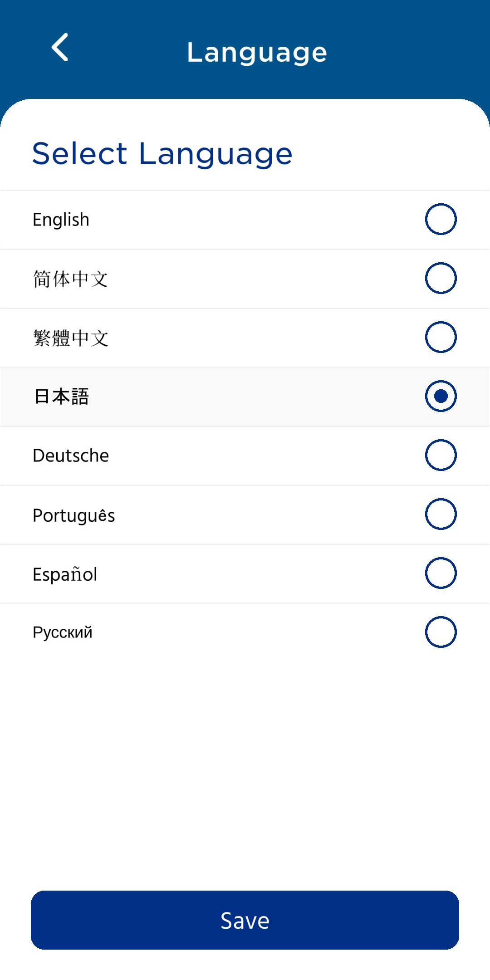Tap the English language label

tap(61, 220)
